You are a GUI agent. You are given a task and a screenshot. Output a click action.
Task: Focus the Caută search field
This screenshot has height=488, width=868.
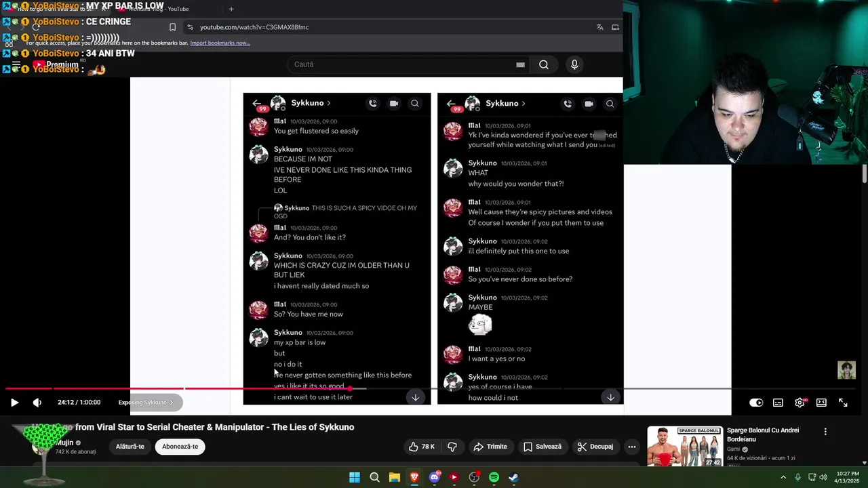(403, 64)
